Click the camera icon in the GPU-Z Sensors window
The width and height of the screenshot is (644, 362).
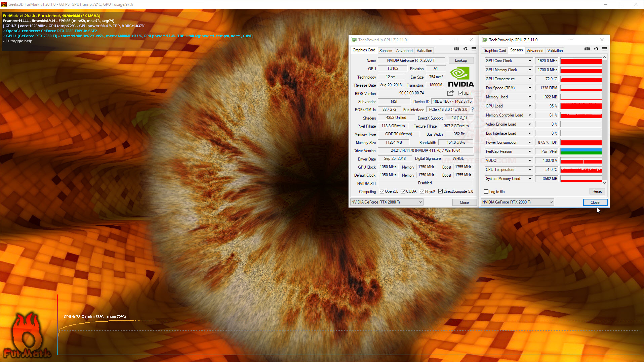click(587, 49)
